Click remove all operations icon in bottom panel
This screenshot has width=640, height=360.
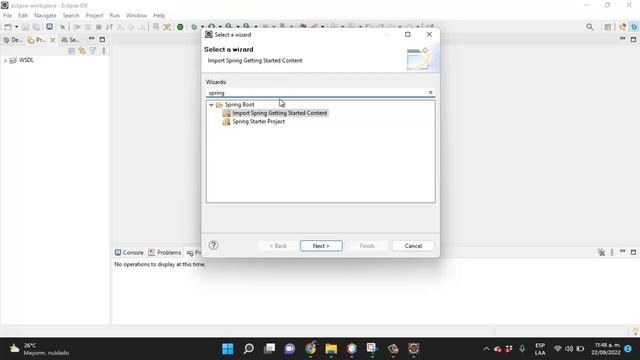click(x=601, y=252)
